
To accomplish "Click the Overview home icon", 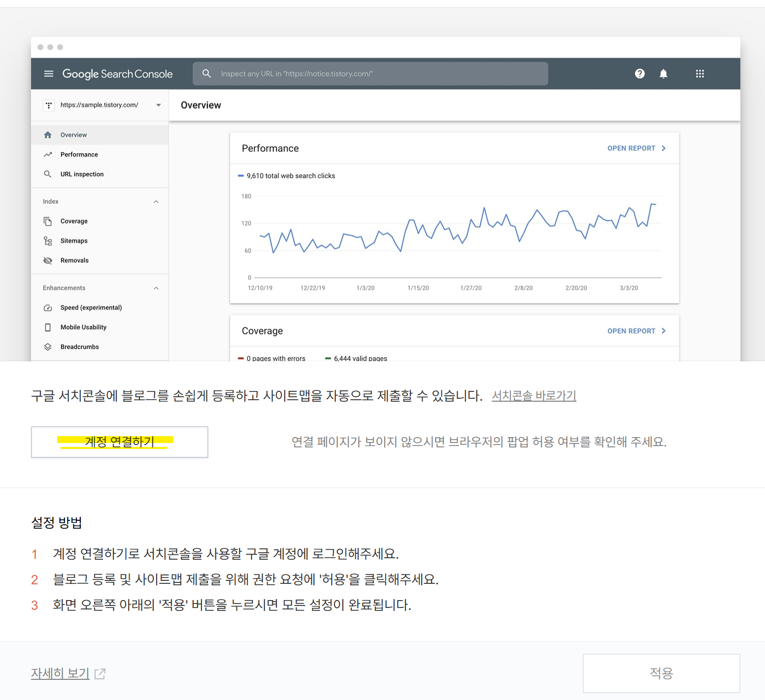I will tap(48, 135).
